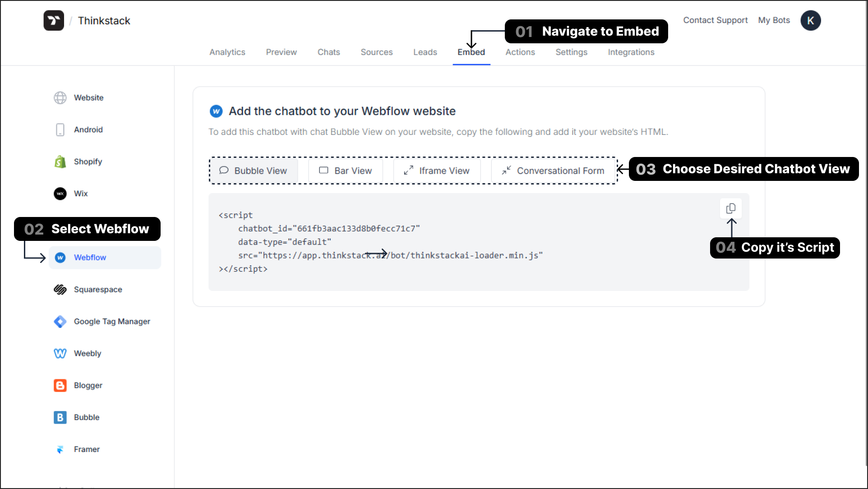Open the Settings section

click(x=572, y=52)
